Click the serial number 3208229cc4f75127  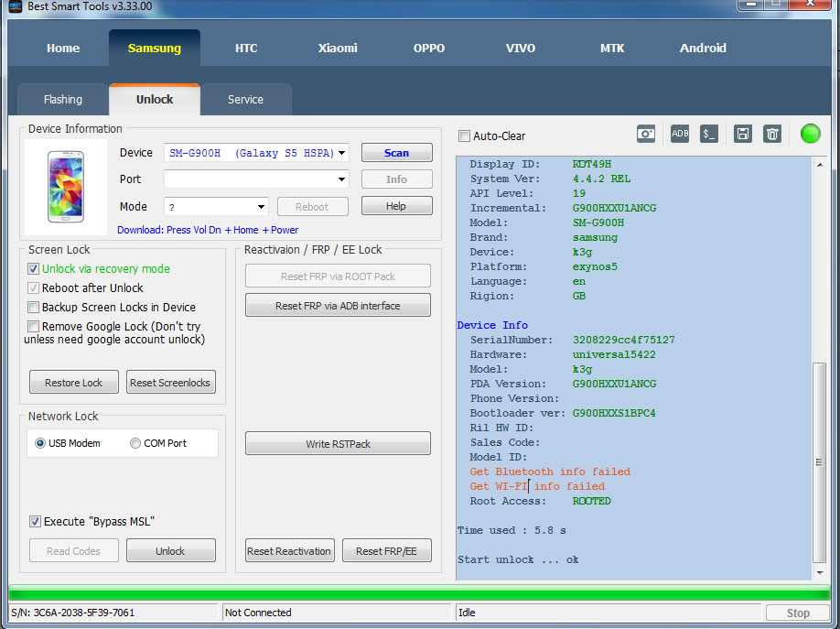click(x=623, y=340)
